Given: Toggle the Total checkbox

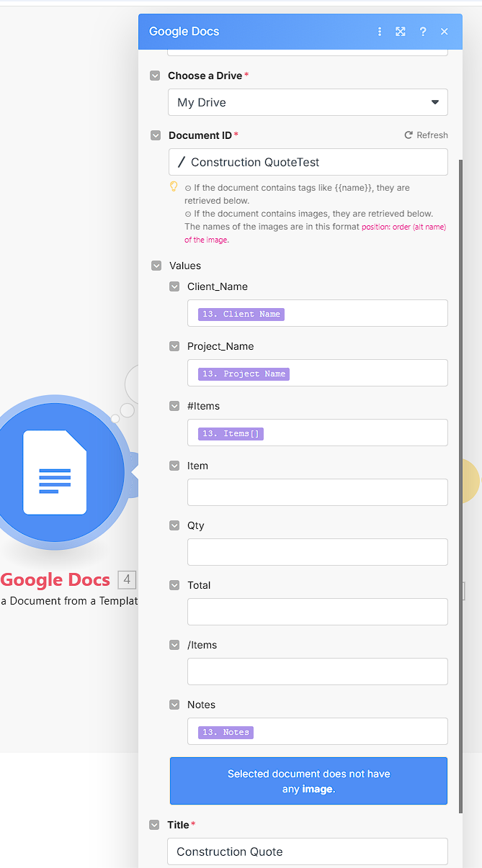Looking at the screenshot, I should [174, 585].
